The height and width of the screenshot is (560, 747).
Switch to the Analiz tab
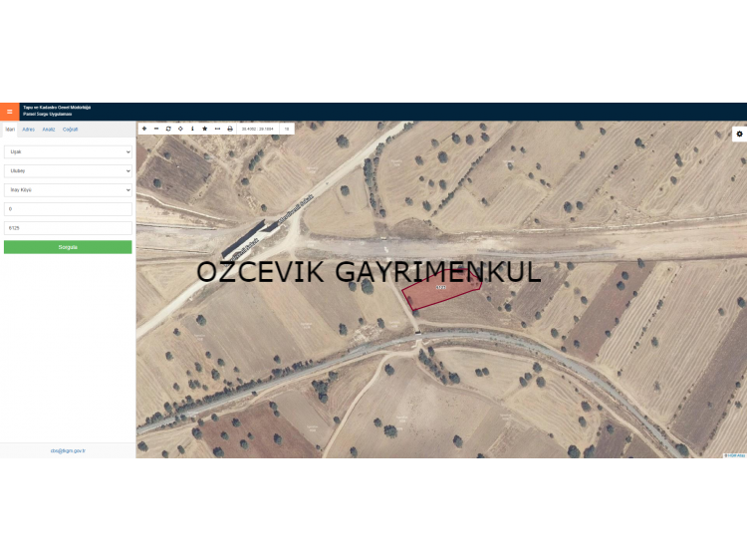coord(48,130)
